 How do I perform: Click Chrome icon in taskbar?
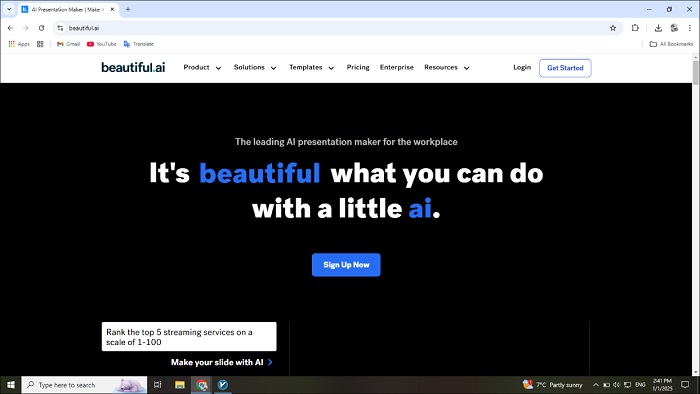(x=202, y=385)
